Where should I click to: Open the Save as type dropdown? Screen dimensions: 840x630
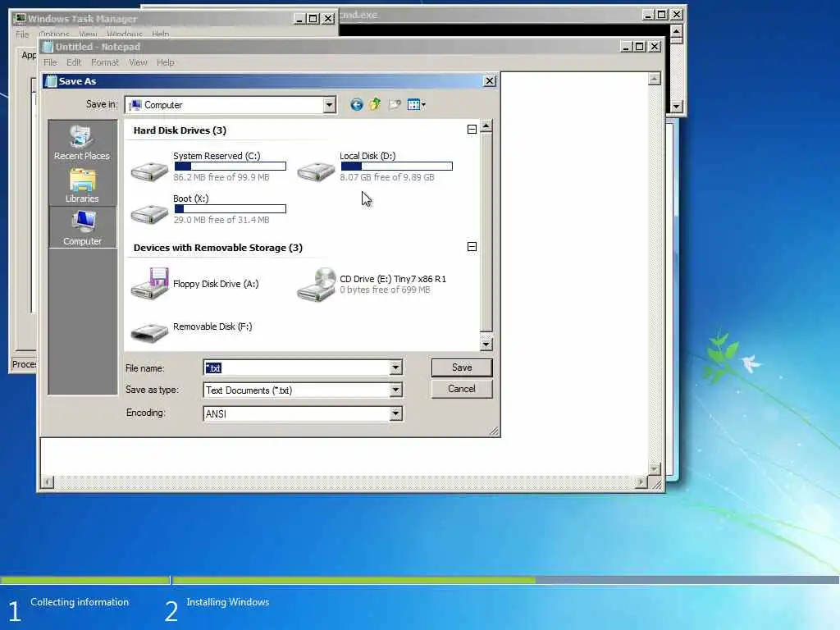[395, 390]
